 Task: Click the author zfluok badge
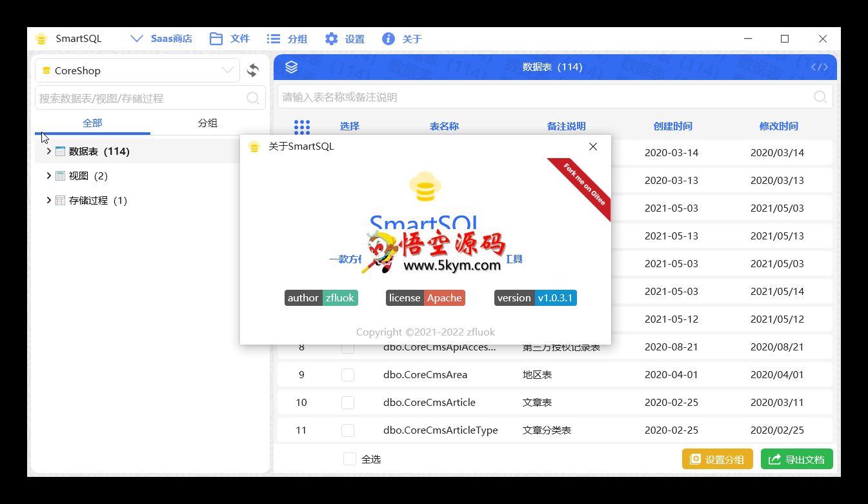321,297
